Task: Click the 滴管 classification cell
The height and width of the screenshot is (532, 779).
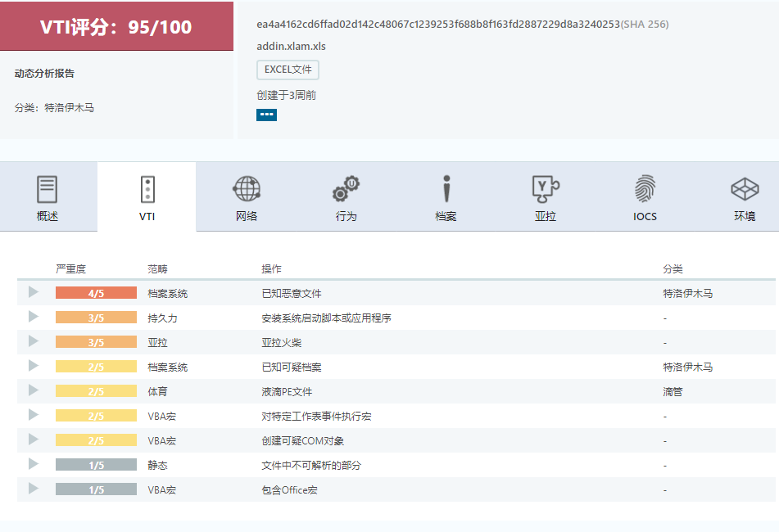Action: pyautogui.click(x=673, y=391)
